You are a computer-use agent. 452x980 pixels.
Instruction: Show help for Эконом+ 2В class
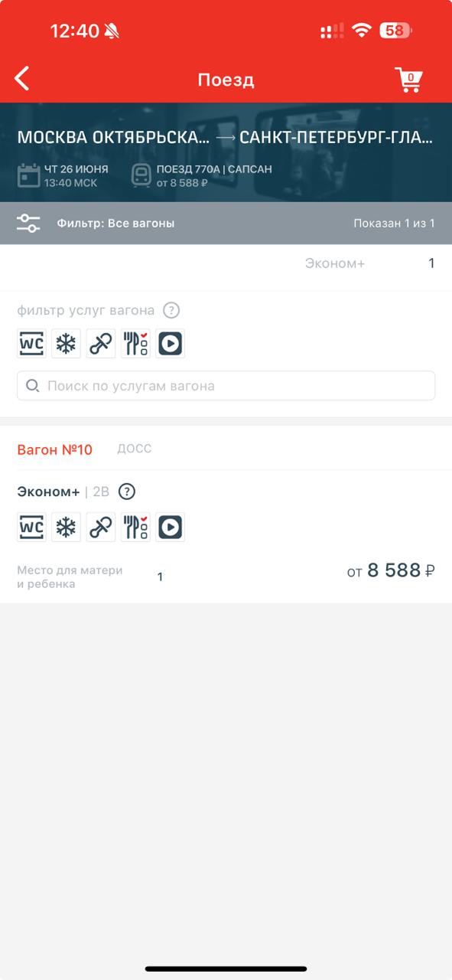(x=127, y=492)
